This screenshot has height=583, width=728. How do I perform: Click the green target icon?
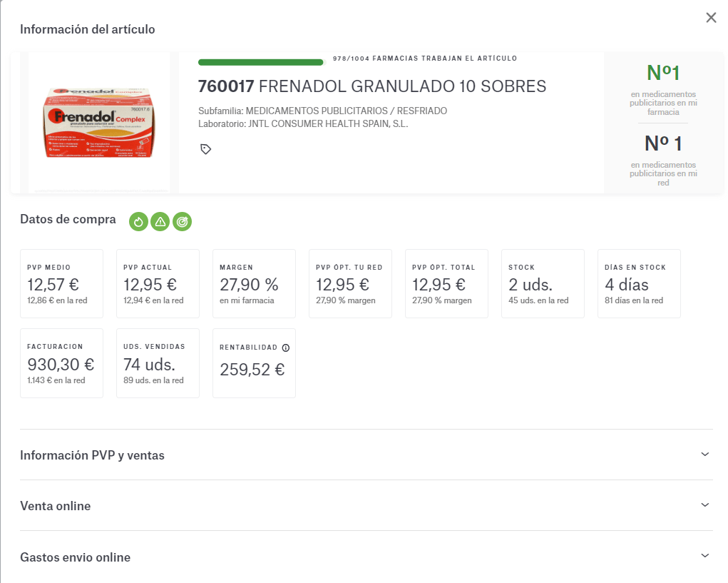click(x=182, y=222)
